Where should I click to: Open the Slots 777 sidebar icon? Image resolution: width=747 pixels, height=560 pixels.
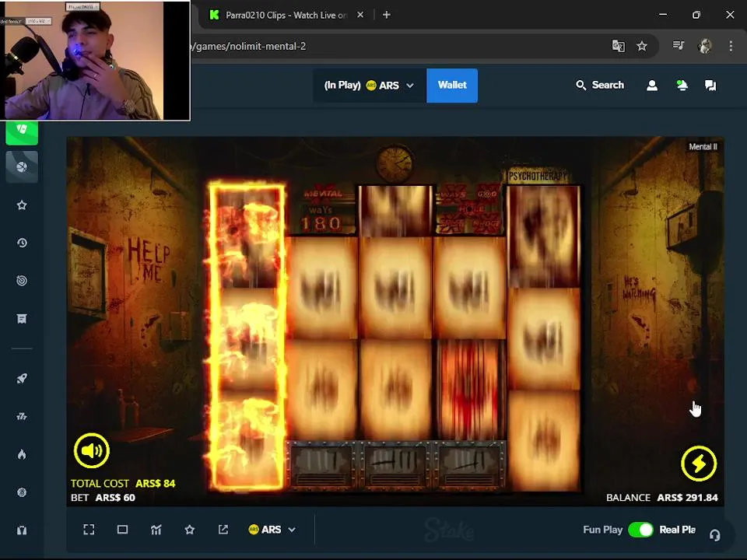pyautogui.click(x=22, y=417)
